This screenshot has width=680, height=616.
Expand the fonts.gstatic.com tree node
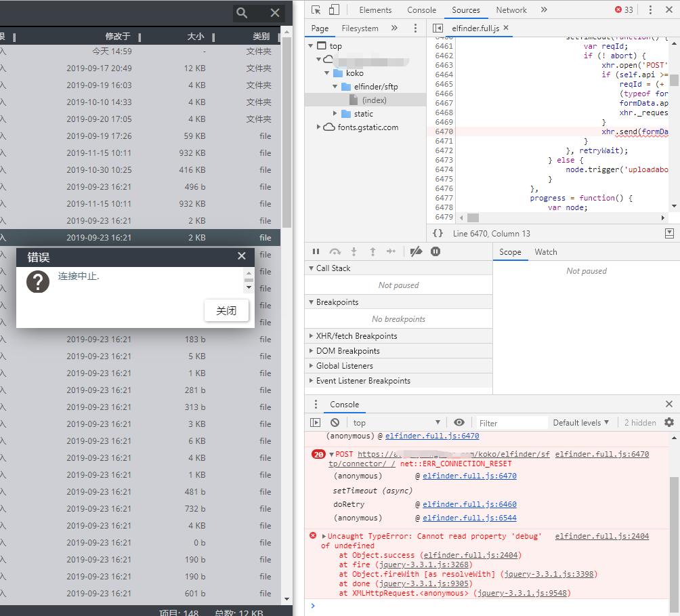[x=318, y=127]
